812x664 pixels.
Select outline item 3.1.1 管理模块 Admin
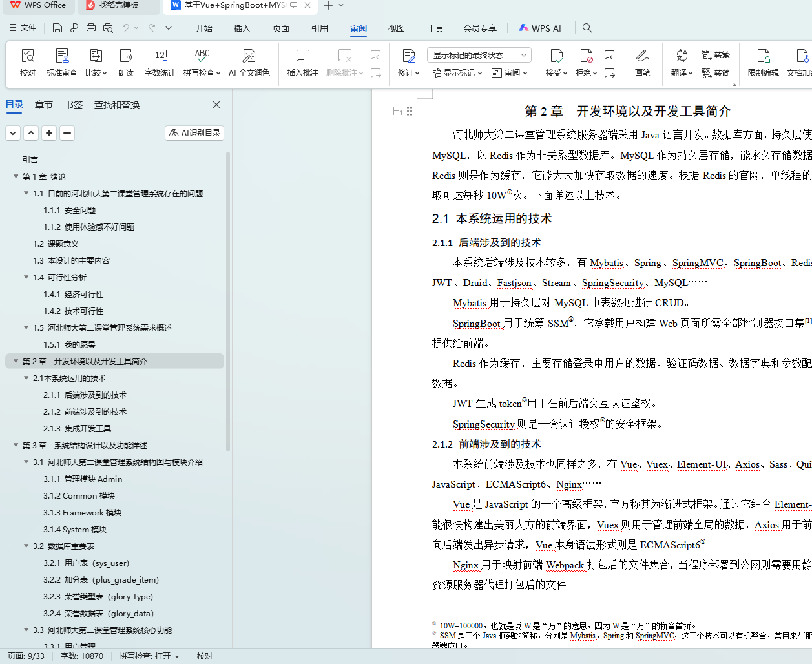pos(83,479)
